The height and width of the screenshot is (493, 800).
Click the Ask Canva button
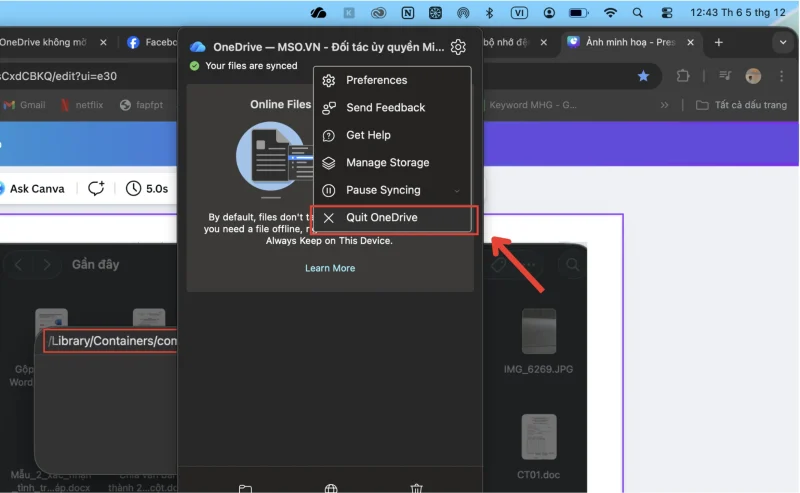coord(32,189)
